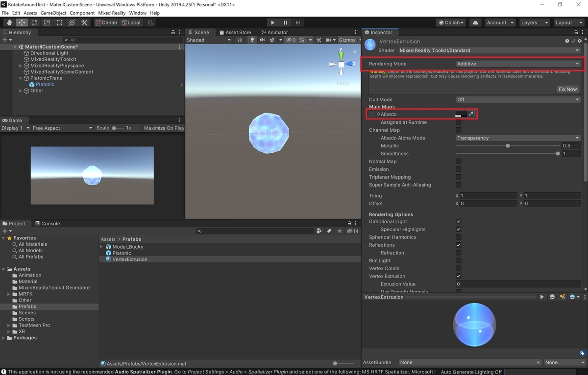
Task: Expand MixedRealityPlayspace in Hierarchy
Action: 21,66
